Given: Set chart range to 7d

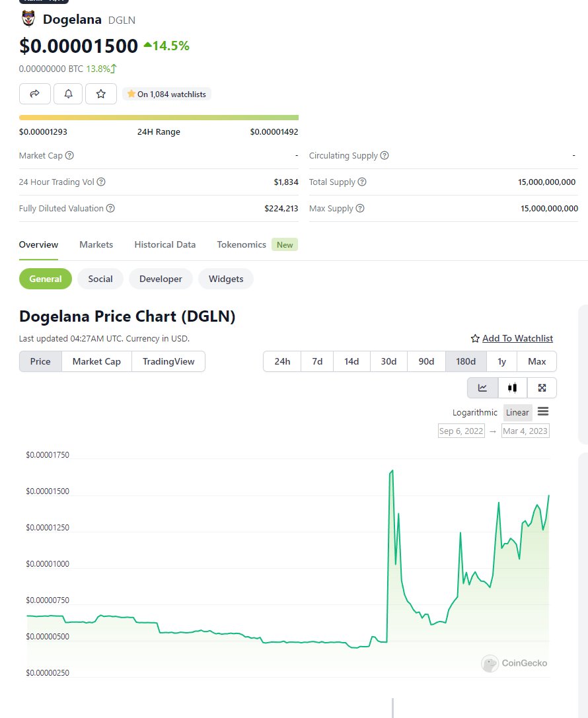Looking at the screenshot, I should [317, 361].
